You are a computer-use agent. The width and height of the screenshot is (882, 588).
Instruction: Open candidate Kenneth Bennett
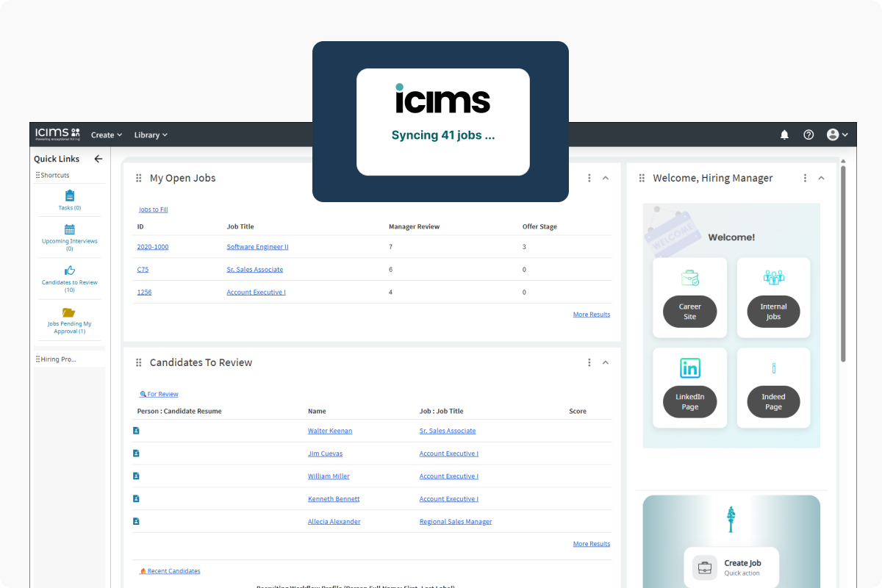(334, 499)
